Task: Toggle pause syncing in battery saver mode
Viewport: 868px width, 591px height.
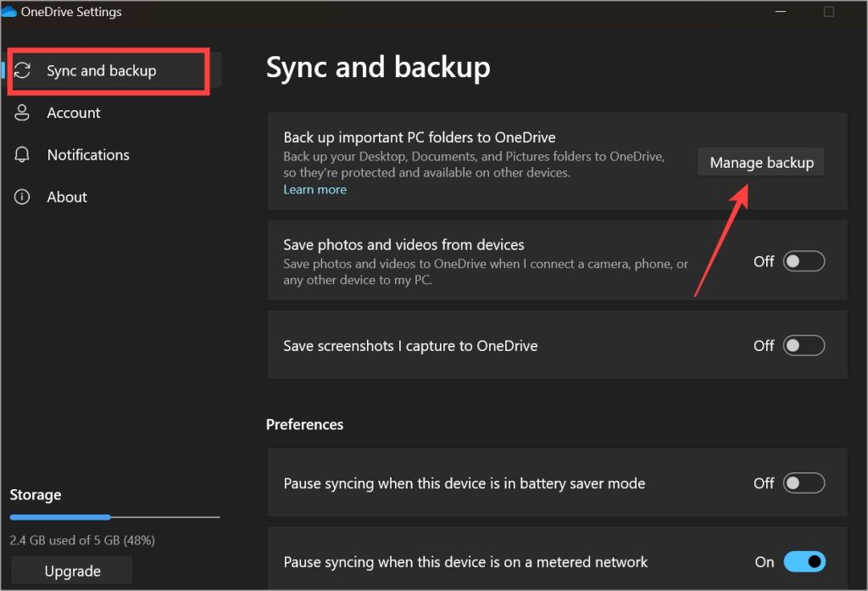Action: pyautogui.click(x=804, y=483)
